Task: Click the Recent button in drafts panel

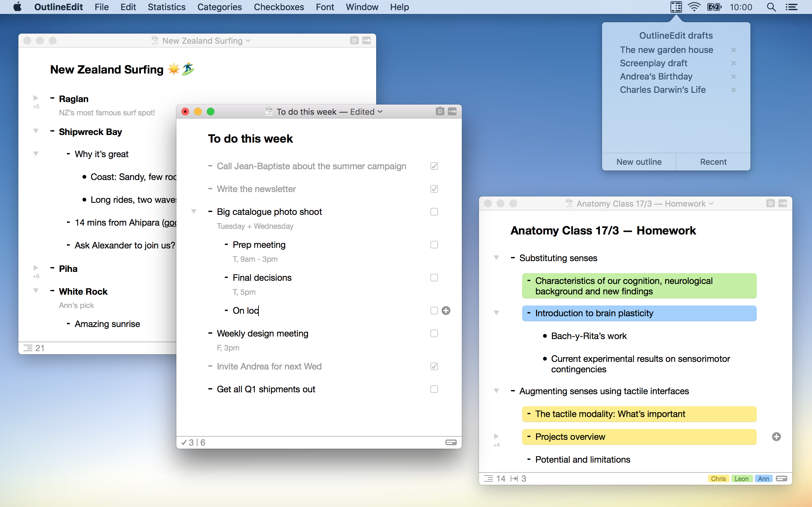Action: tap(713, 162)
